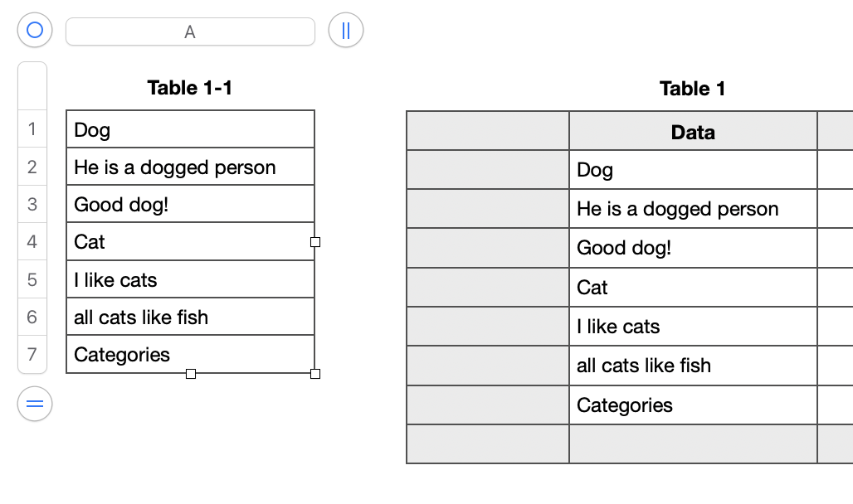Select 'I like cats' cell in Table 1-1
Viewport: 853px width, 504px height.
pyautogui.click(x=190, y=280)
